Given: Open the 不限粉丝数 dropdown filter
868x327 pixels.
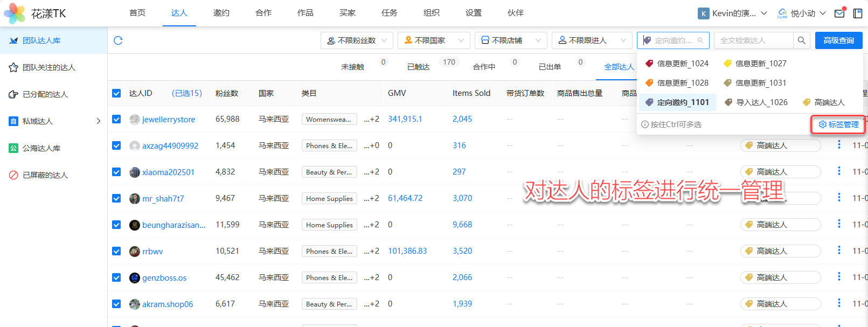Looking at the screenshot, I should tap(357, 40).
